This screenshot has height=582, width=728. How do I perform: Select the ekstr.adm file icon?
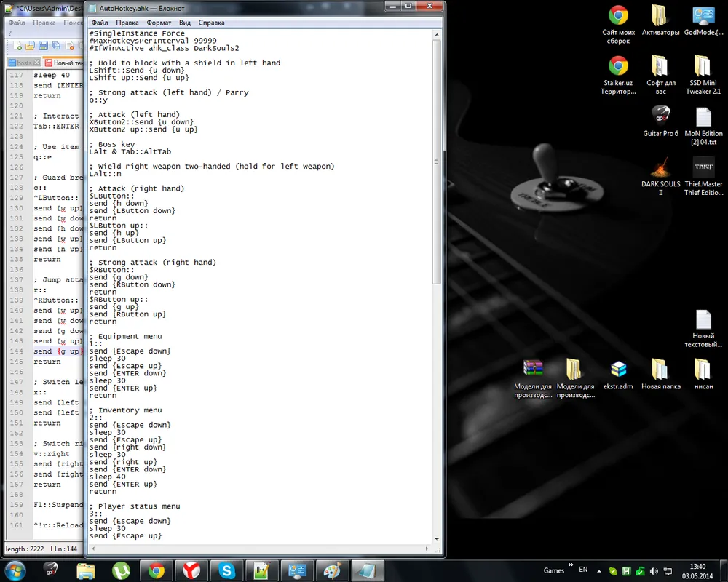coord(618,373)
